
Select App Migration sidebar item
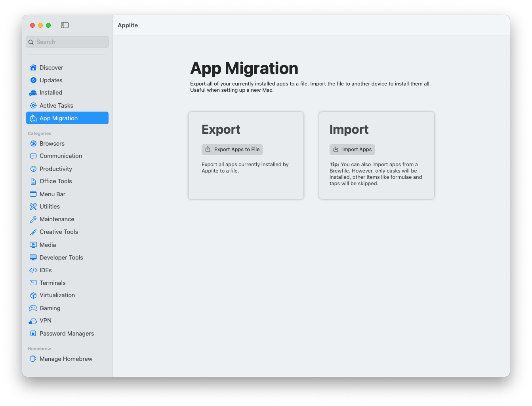point(67,118)
